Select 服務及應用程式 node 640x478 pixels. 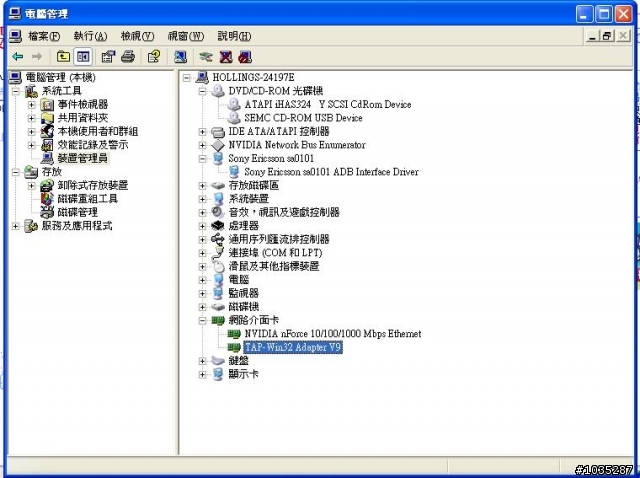click(77, 226)
